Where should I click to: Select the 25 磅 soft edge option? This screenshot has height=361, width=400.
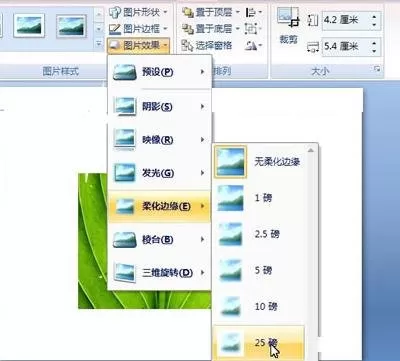click(259, 342)
